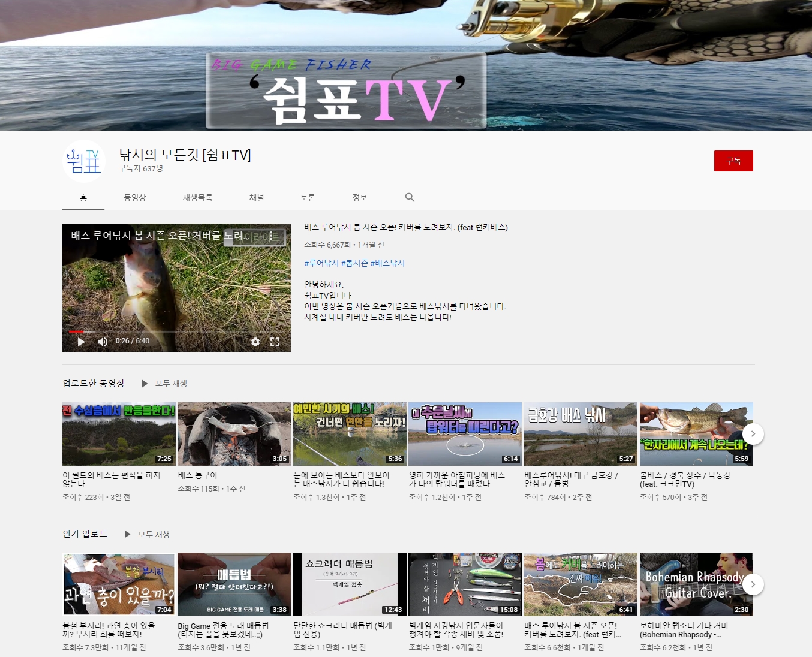Screen dimensions: 812x657
Task: Play all videos in 업로드한 동영상
Action: tap(165, 384)
